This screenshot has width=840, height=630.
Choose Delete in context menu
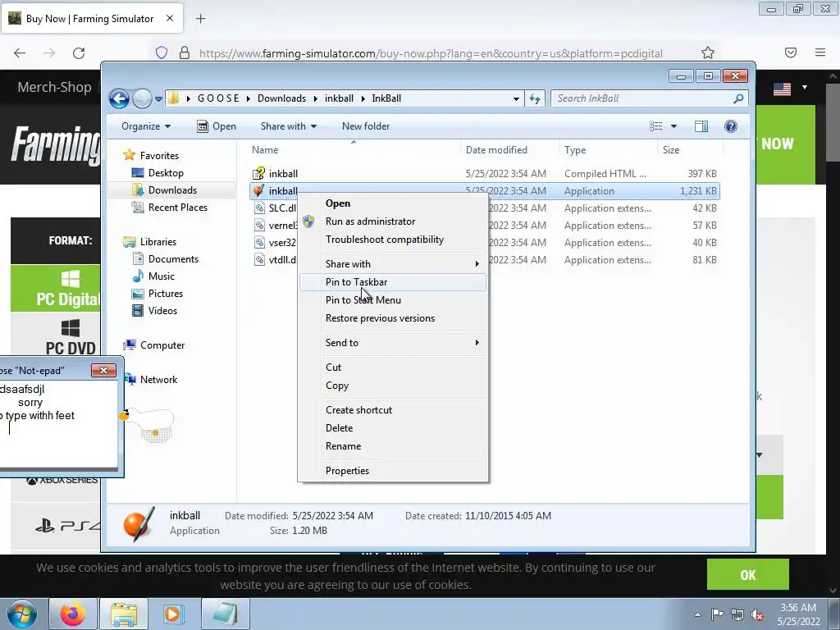point(393,428)
